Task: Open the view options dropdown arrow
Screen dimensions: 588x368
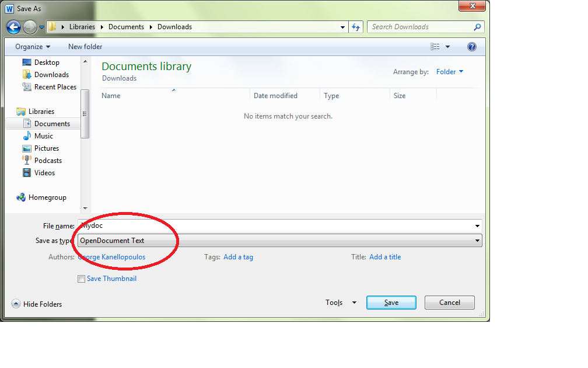Action: 447,47
